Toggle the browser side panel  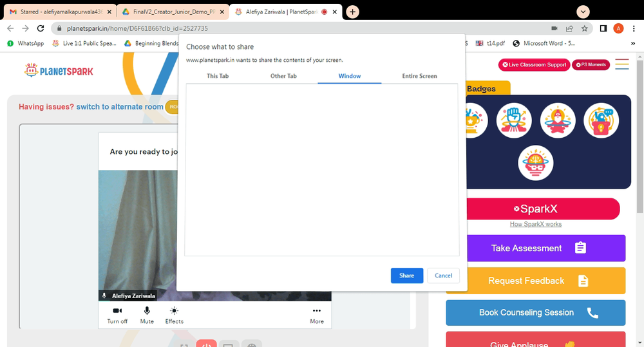click(x=603, y=28)
